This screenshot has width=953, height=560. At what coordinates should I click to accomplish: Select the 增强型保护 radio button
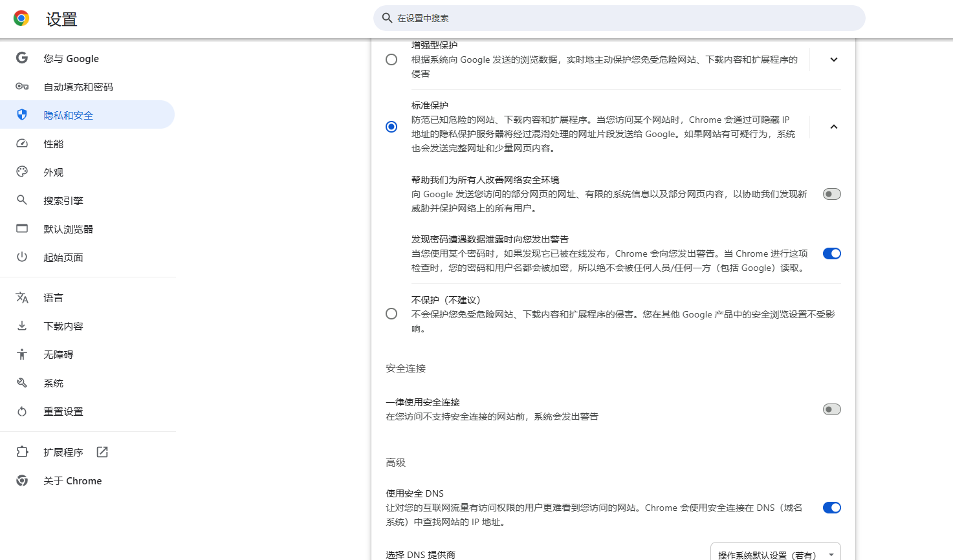391,59
